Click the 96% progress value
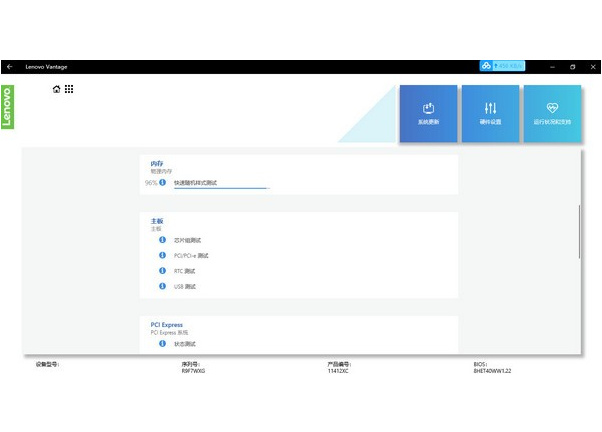Image resolution: width=602 pixels, height=432 pixels. (151, 183)
